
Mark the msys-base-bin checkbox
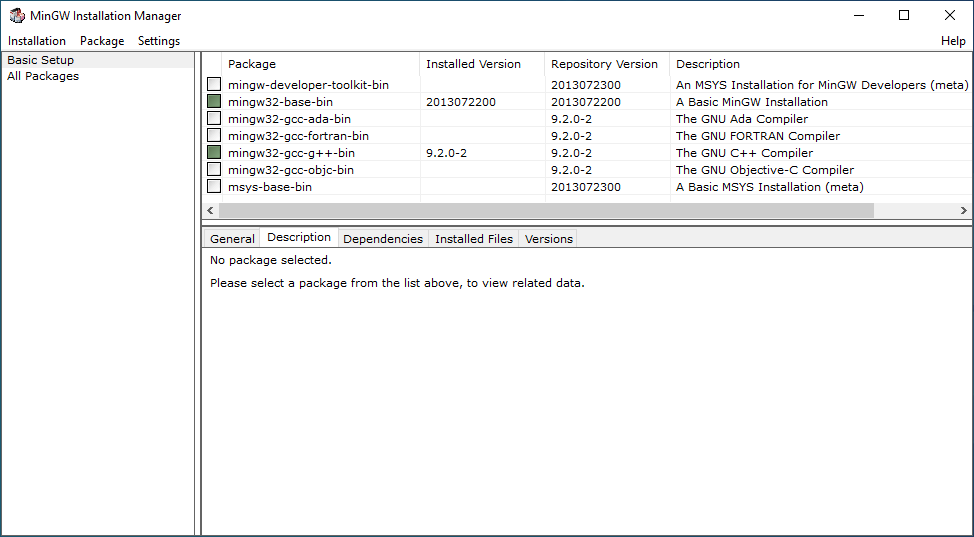tap(214, 186)
